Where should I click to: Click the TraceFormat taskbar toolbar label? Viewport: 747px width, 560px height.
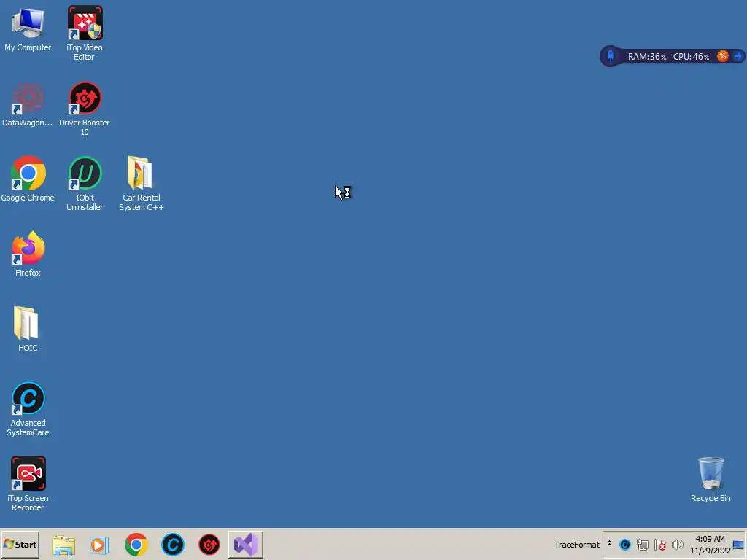point(576,545)
